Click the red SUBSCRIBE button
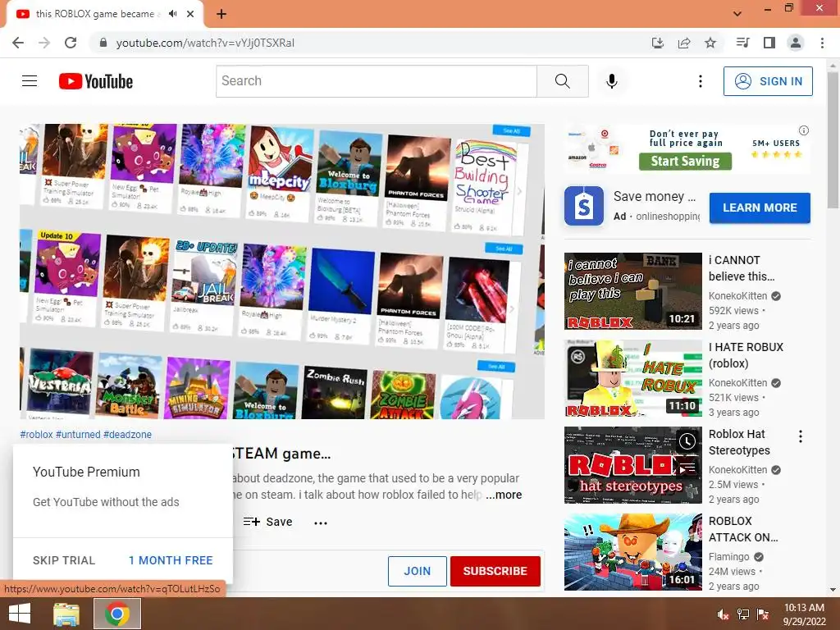This screenshot has width=840, height=630. (495, 571)
